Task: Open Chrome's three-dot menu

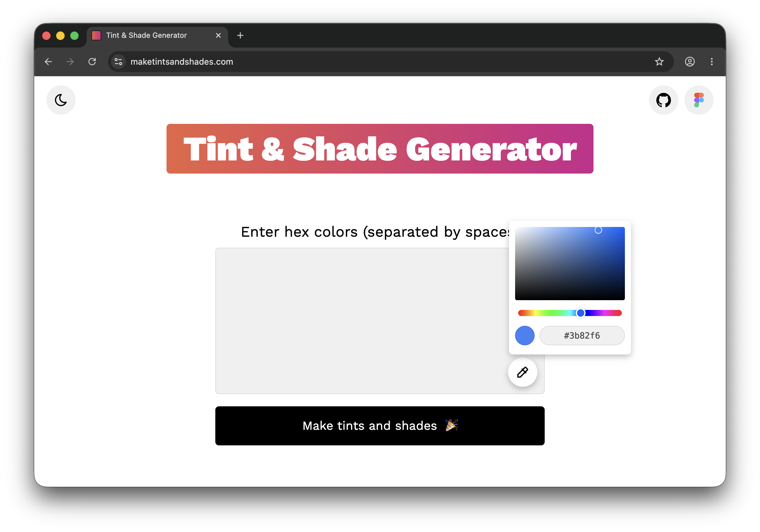Action: [x=712, y=62]
